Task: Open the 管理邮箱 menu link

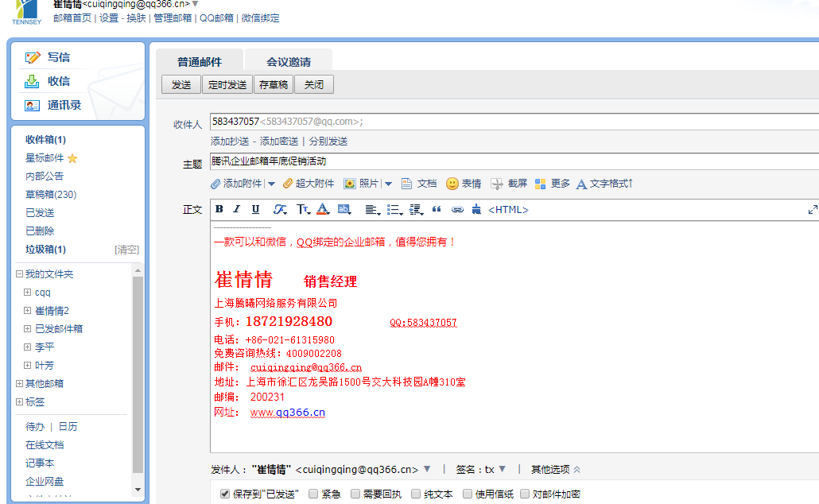Action: point(173,17)
